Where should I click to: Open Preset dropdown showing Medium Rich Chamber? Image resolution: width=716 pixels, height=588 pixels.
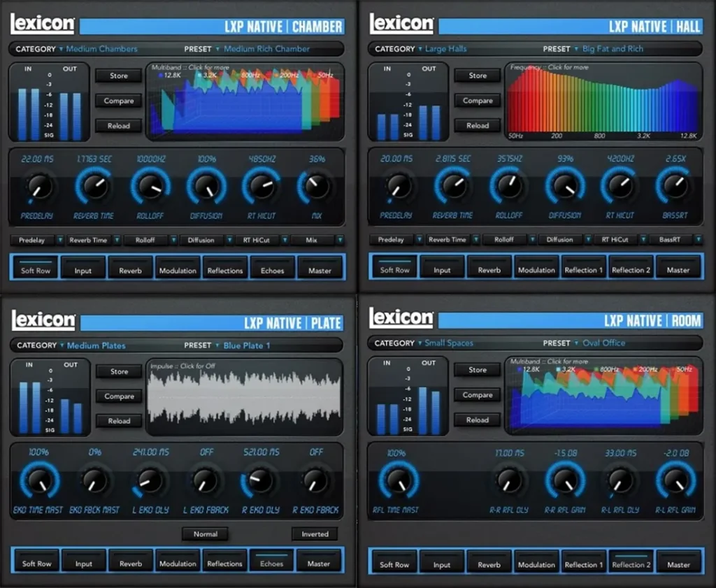tap(247, 49)
